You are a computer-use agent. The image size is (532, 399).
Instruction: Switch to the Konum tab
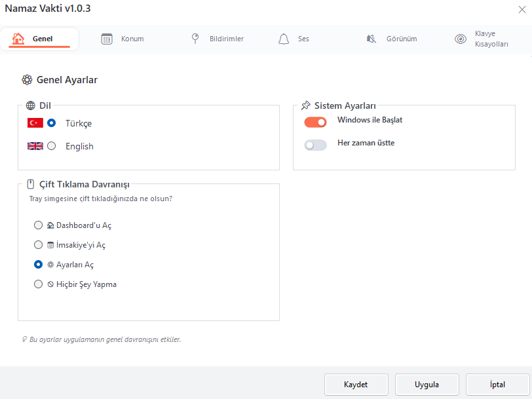click(131, 39)
